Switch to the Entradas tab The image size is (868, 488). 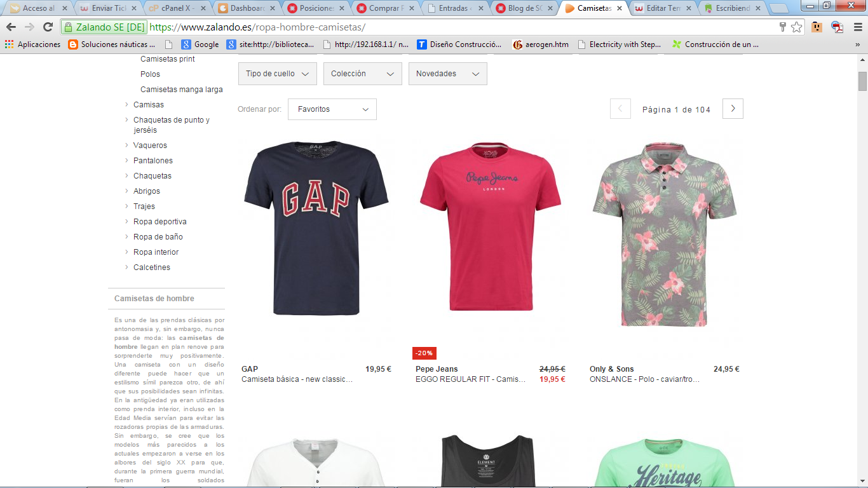(x=456, y=8)
